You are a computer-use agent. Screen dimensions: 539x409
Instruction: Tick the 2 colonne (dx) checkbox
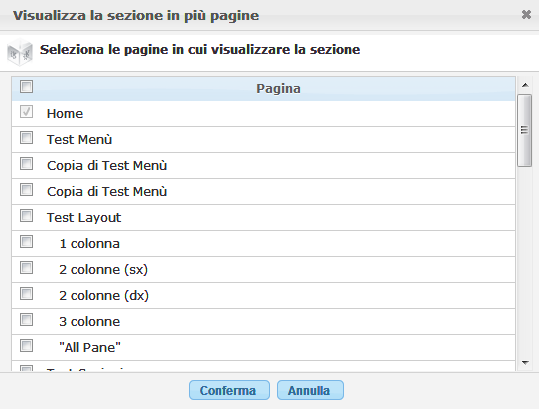tap(26, 294)
